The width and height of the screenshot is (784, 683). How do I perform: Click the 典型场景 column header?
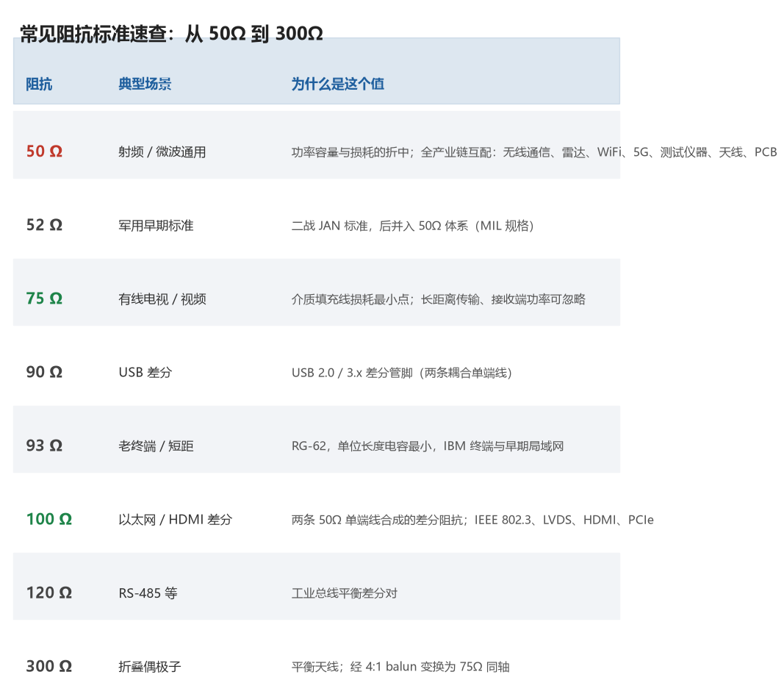145,84
